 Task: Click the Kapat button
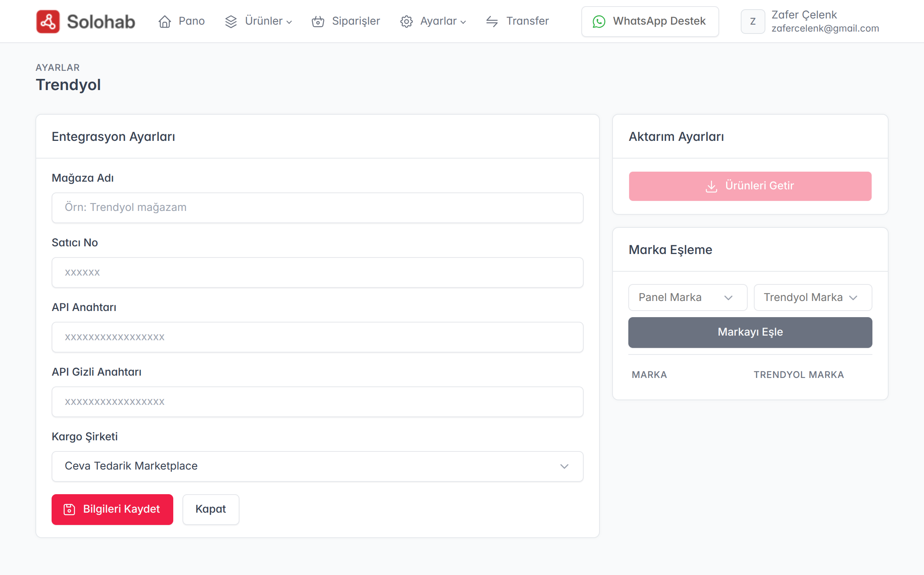[x=211, y=509]
